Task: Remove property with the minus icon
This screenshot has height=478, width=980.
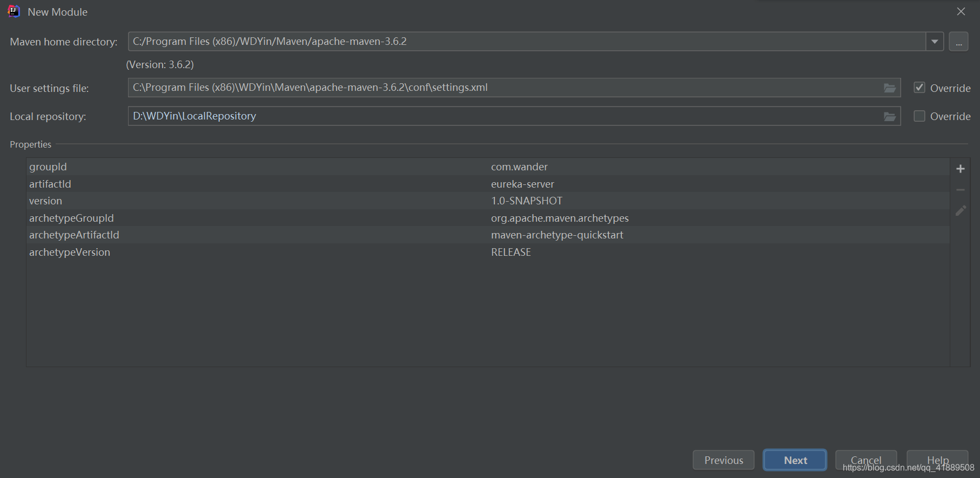Action: (961, 190)
